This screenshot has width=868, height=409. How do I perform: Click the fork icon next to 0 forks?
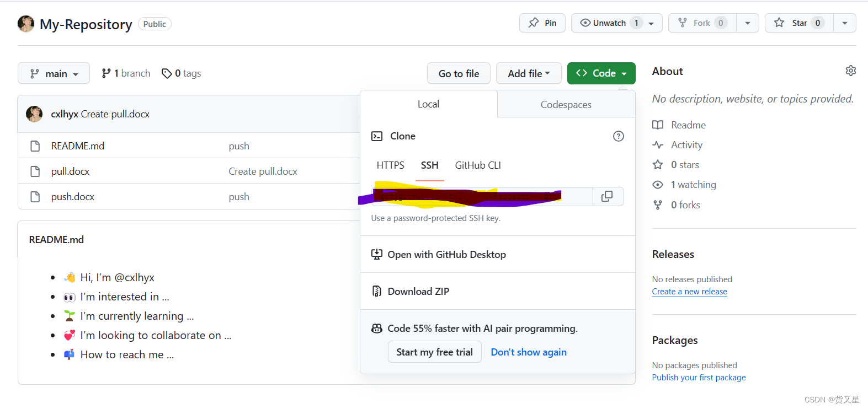(658, 205)
